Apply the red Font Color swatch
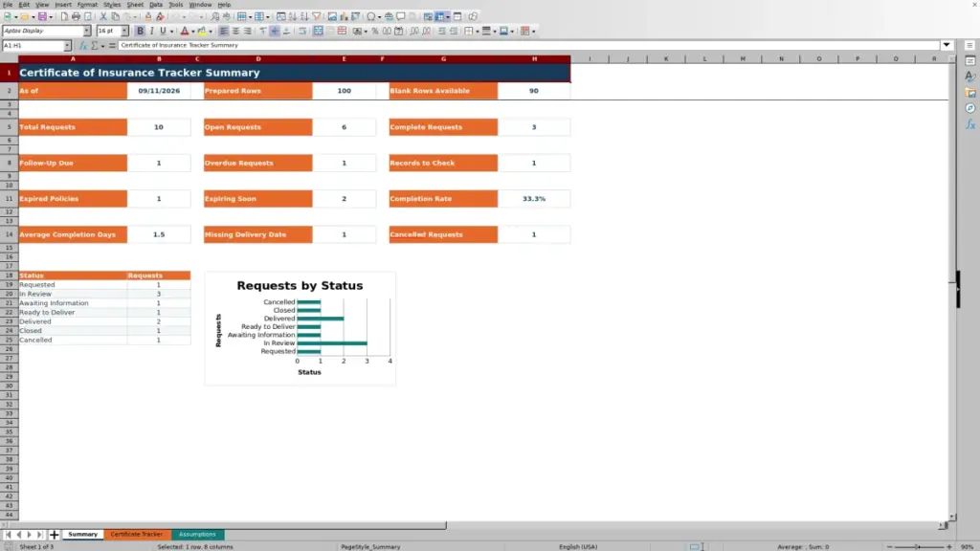 pos(185,31)
